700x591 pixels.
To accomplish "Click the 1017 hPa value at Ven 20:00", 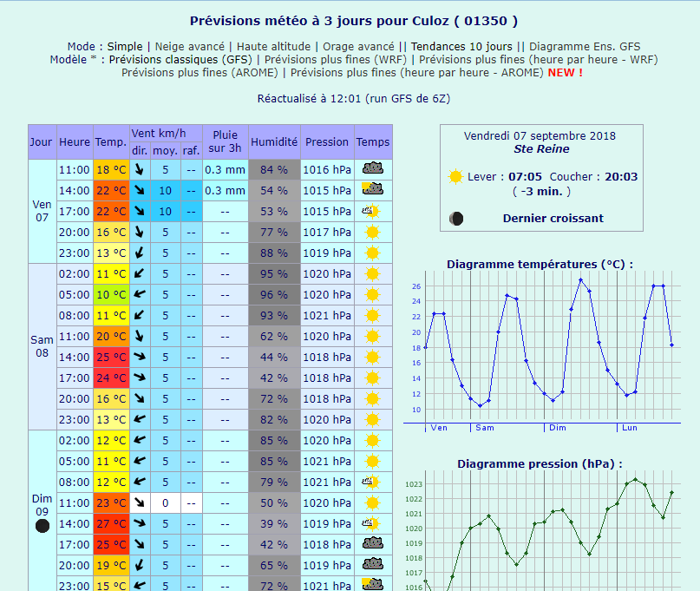I will click(x=327, y=233).
